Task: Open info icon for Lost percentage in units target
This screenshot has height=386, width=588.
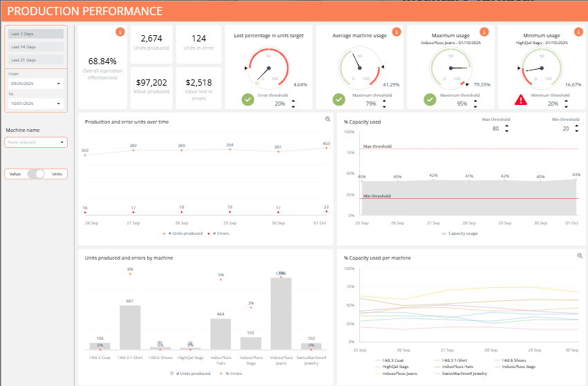Action: click(305, 32)
